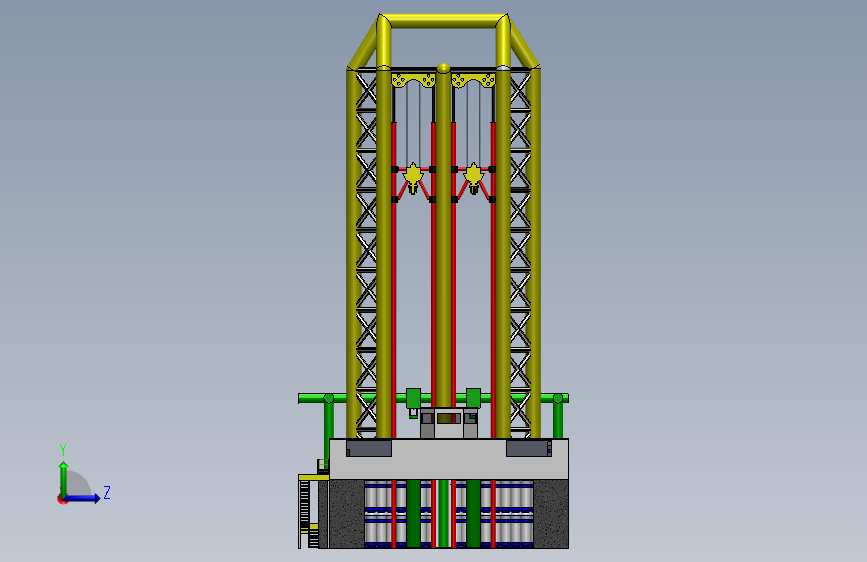Select the left green support post
Screen dimensions: 867x562
[328, 425]
